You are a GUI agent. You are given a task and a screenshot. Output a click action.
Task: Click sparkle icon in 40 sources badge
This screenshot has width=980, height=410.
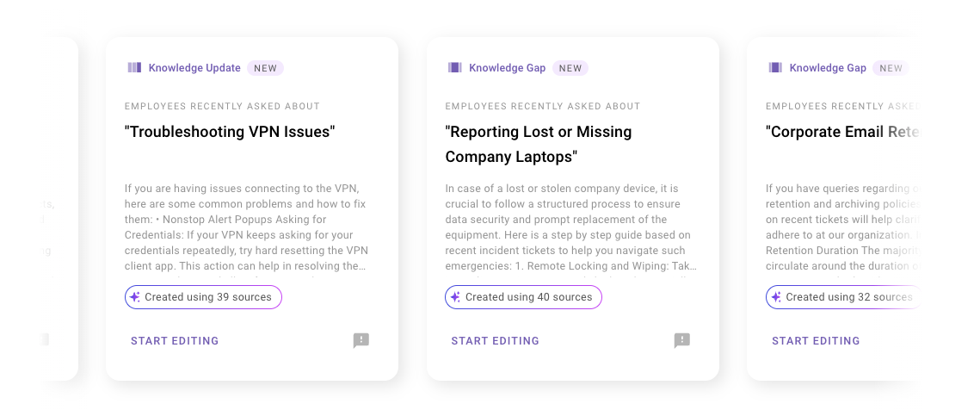pos(455,297)
